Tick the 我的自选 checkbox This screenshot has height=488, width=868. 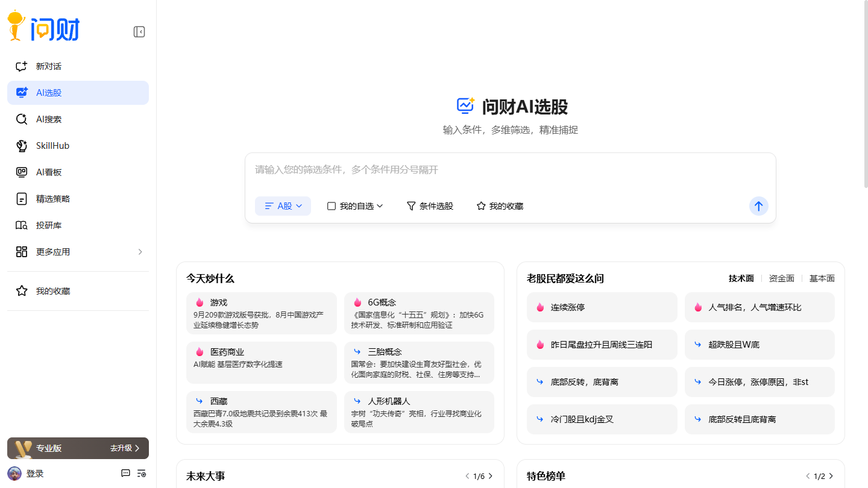(x=332, y=206)
